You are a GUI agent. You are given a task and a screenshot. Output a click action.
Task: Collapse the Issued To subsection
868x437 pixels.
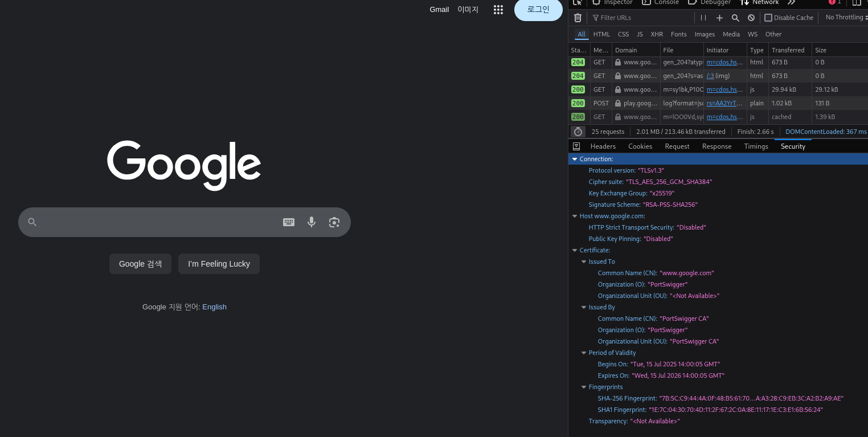point(584,262)
